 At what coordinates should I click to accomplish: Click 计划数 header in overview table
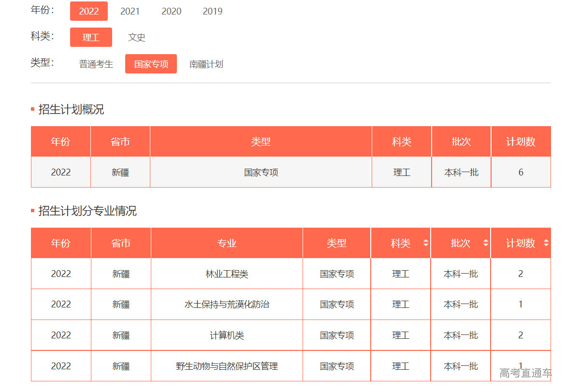[x=521, y=142]
